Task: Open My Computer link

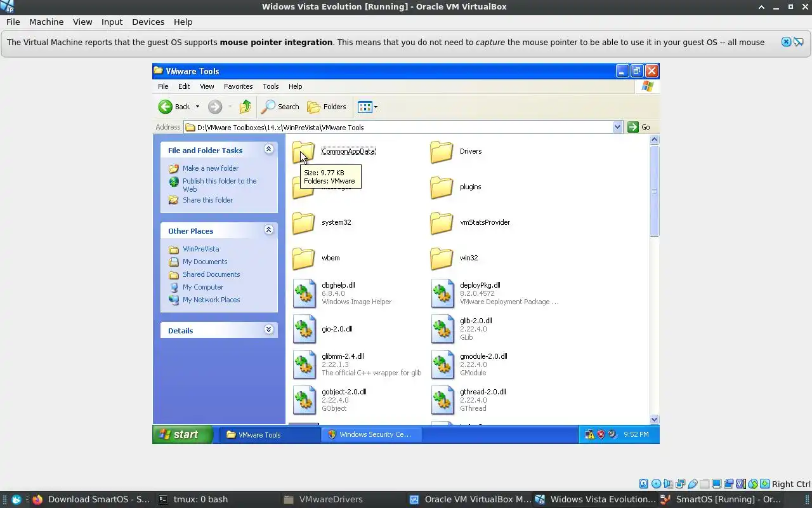Action: (203, 287)
